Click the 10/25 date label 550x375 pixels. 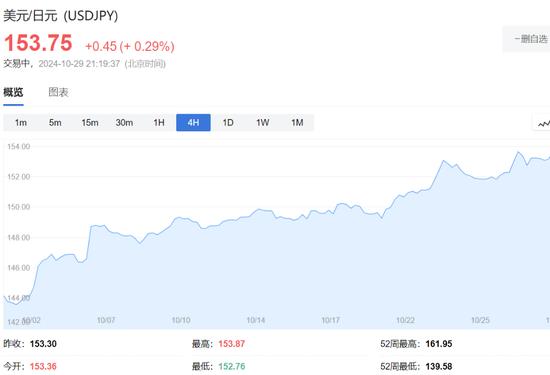tap(480, 320)
